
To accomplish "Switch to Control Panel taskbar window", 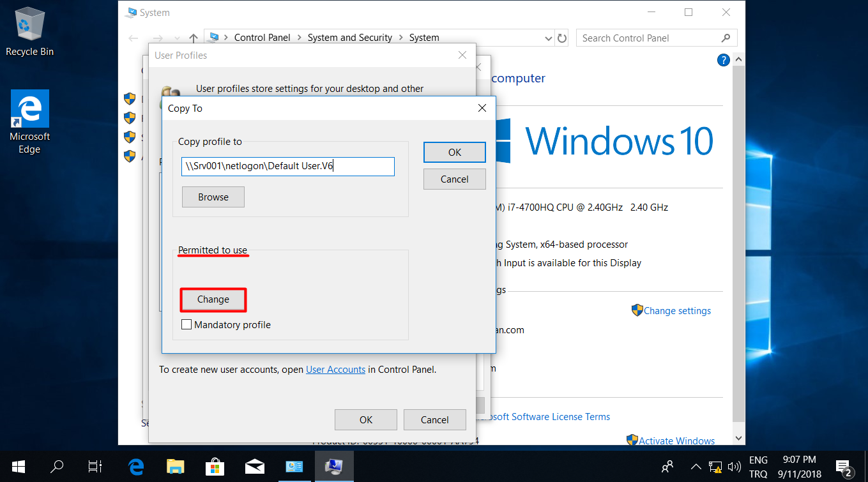I will pos(294,467).
